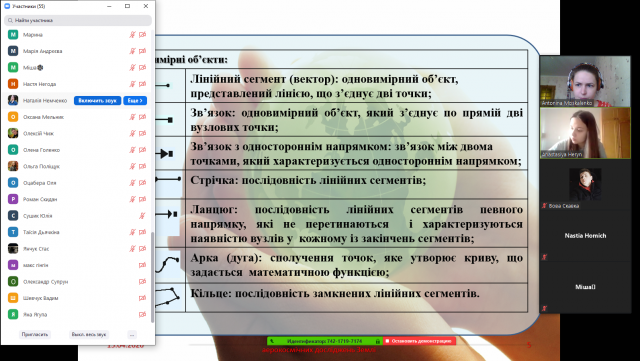Click the Найти участника search field
Screen dimensions: 640x361
[x=78, y=20]
